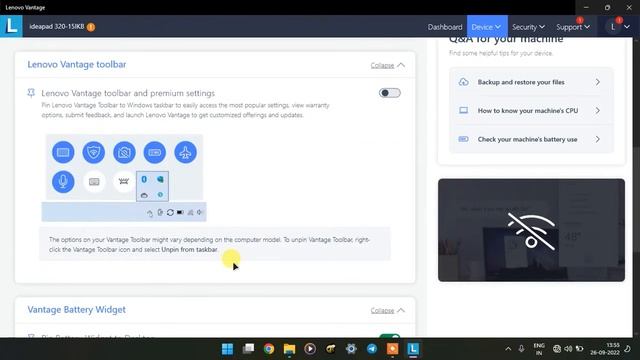Click the camera privacy icon in preview
Screen dimensions: 640x360
[124, 152]
